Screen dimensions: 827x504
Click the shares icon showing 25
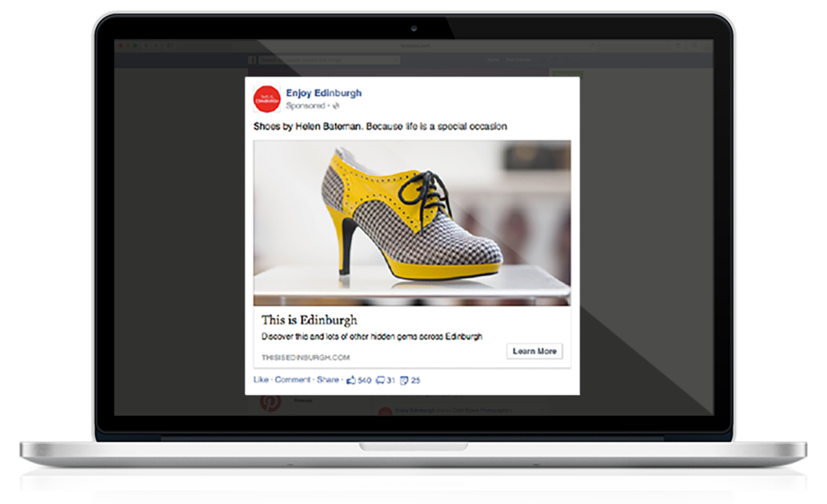point(405,379)
